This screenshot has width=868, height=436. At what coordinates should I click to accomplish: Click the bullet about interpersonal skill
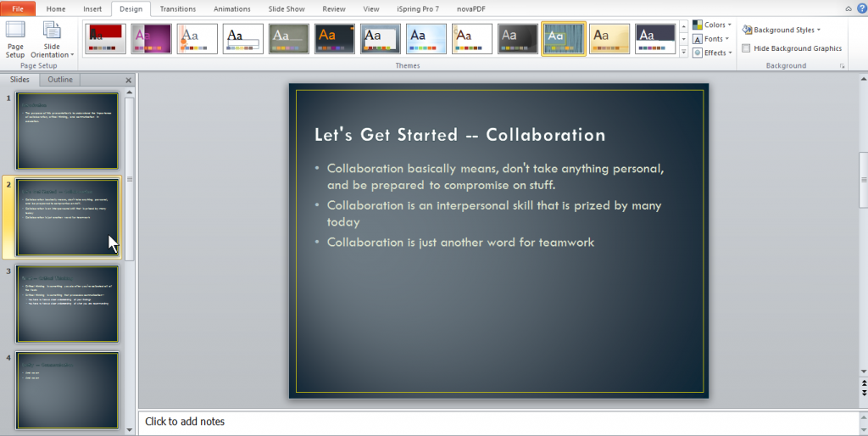pos(494,213)
